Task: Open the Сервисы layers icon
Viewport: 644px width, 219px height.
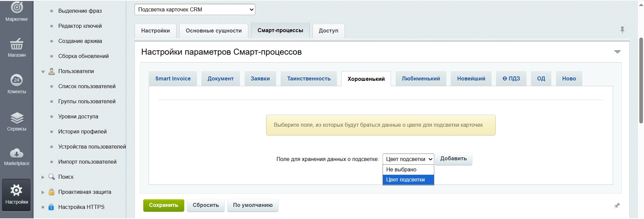Action: [16, 118]
